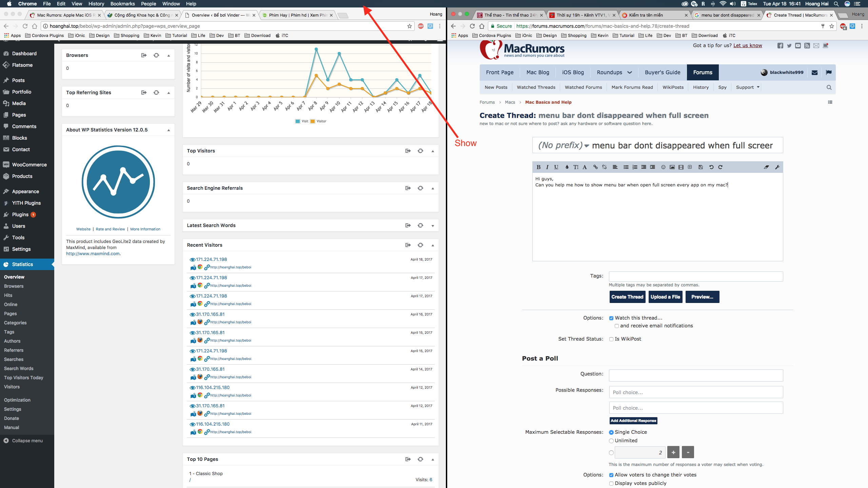Click into the Tags input field

pos(696,277)
